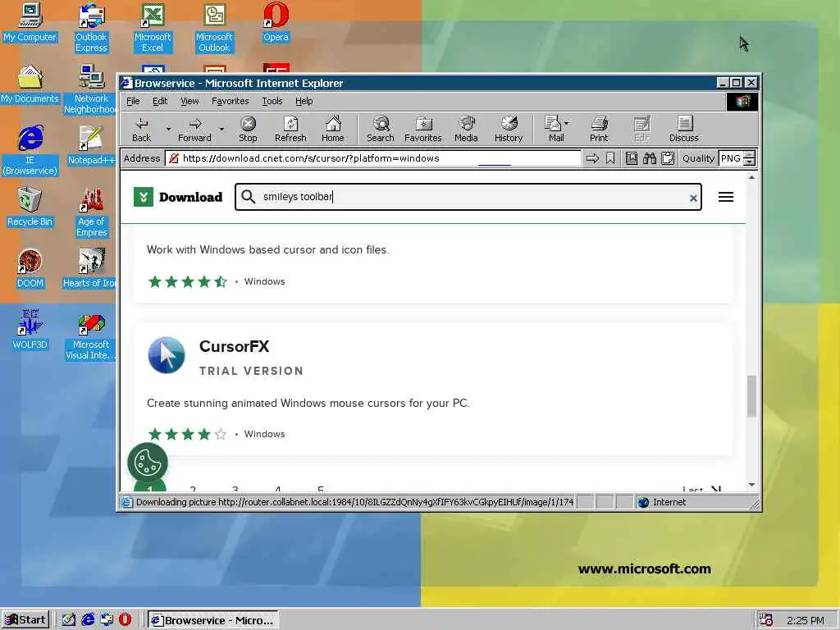Click the Download logo on the page
This screenshot has height=630, width=840.
[x=178, y=197]
